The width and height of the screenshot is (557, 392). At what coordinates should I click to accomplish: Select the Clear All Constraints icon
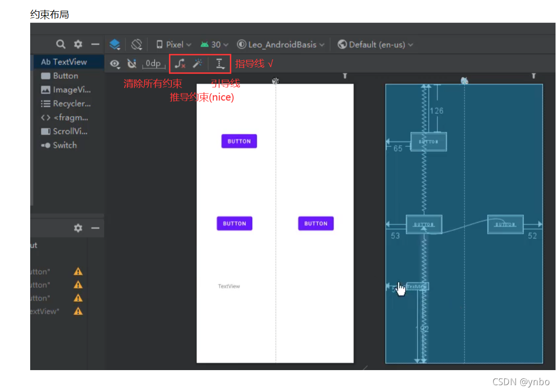pyautogui.click(x=180, y=63)
